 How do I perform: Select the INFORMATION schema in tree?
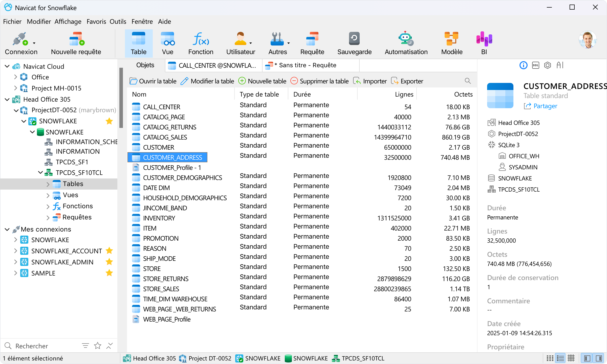78,151
